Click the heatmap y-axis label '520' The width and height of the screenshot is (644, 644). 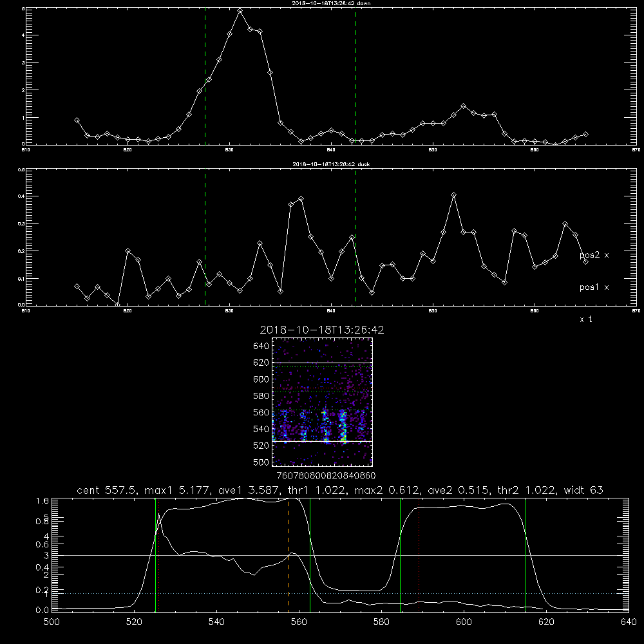coord(261,446)
